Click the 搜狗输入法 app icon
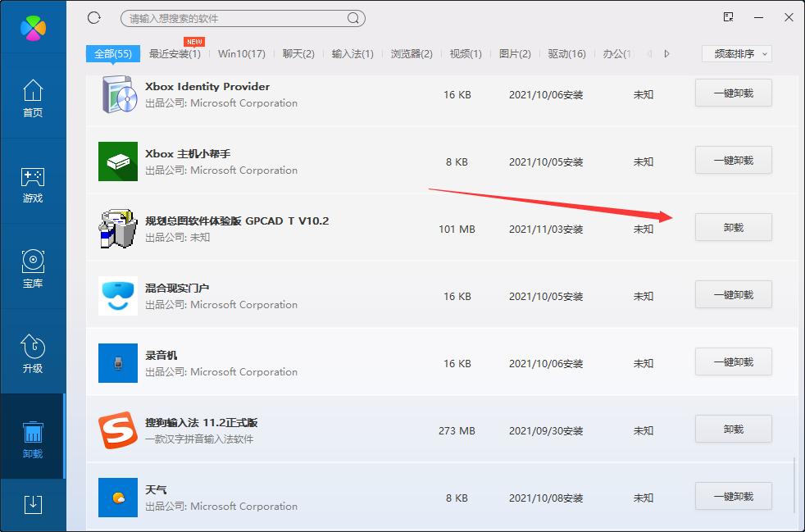 click(118, 431)
